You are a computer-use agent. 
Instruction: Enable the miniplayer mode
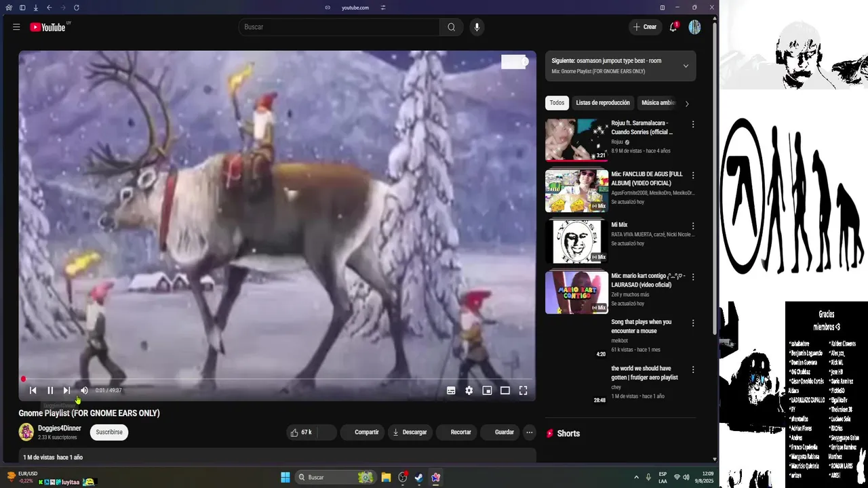(487, 390)
